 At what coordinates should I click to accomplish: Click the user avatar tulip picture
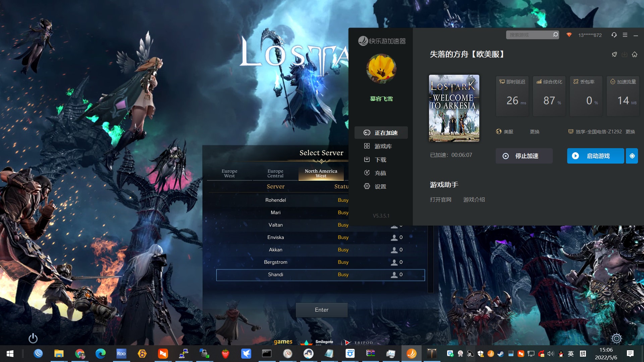click(381, 69)
